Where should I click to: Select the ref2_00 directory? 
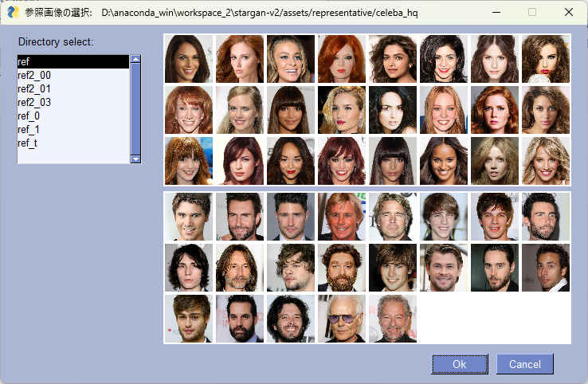point(34,75)
